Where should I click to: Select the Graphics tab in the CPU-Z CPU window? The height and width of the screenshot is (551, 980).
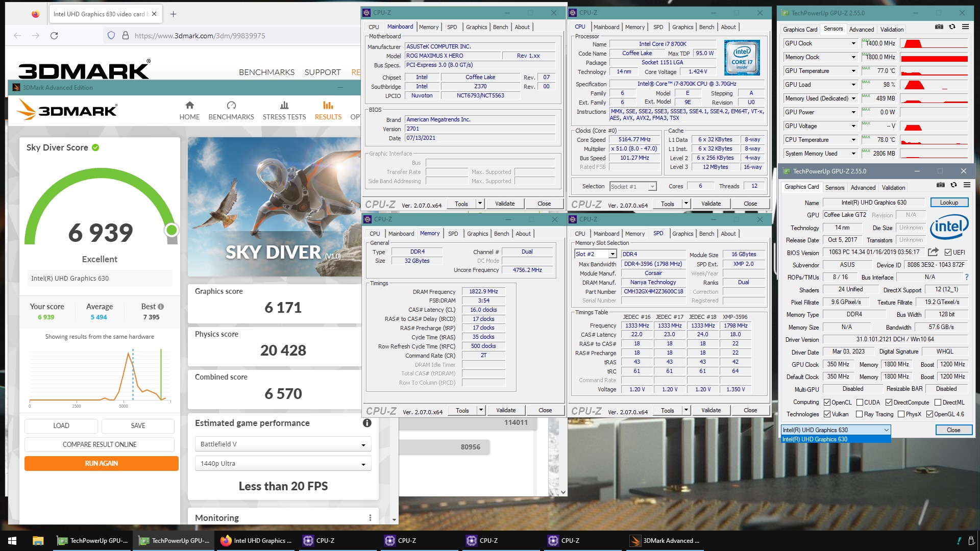(x=682, y=27)
